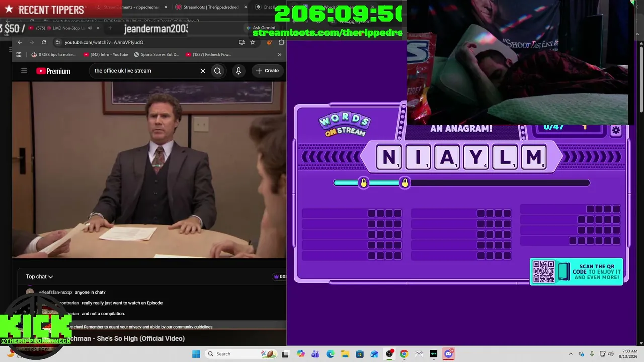
Task: Open Microsoft Teams on the taskbar
Action: (x=315, y=354)
